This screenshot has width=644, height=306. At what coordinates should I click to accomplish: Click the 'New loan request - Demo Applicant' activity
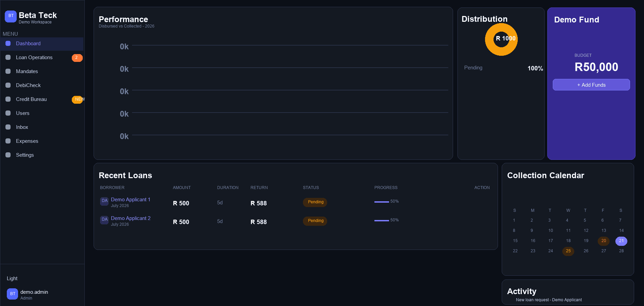click(x=549, y=300)
